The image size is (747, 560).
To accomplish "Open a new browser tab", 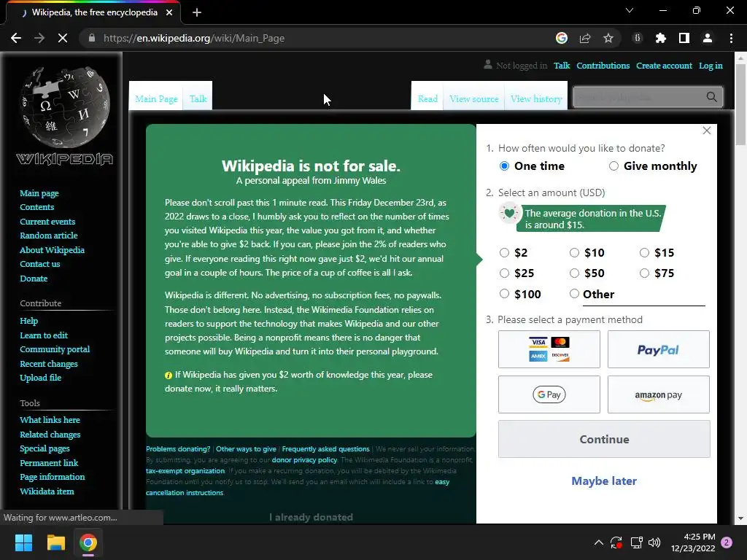I will point(197,12).
